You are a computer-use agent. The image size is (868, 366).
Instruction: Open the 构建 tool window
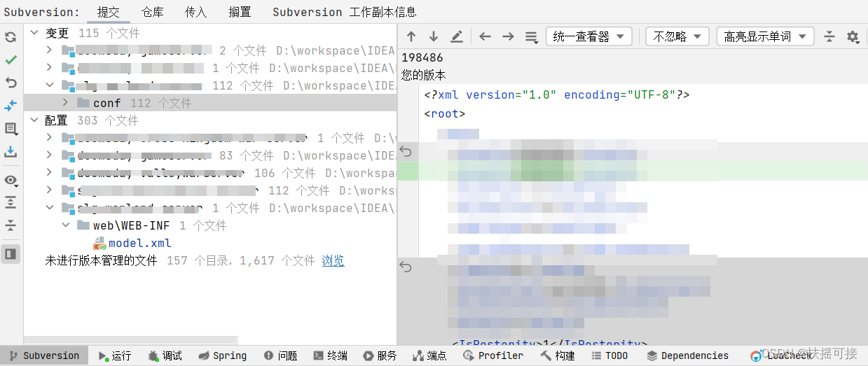point(558,356)
